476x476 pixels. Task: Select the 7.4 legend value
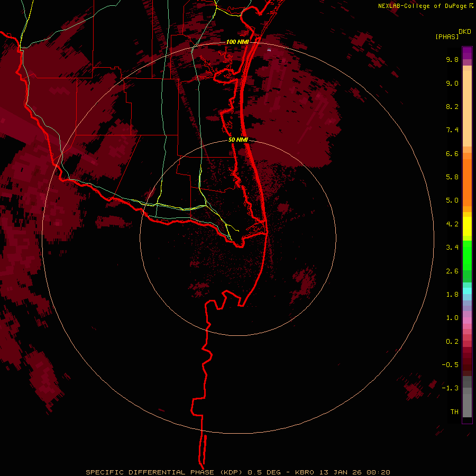point(452,130)
